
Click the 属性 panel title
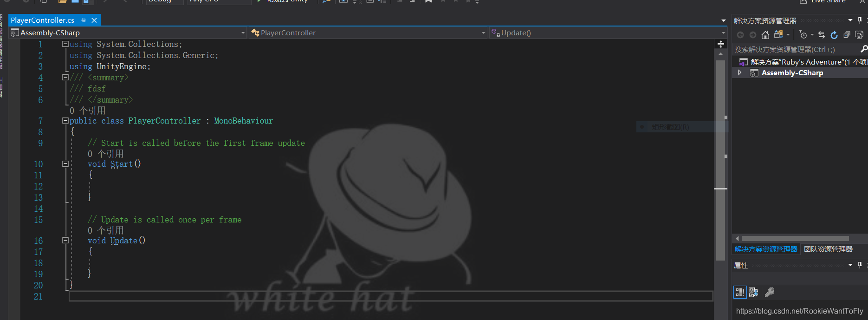click(x=741, y=265)
